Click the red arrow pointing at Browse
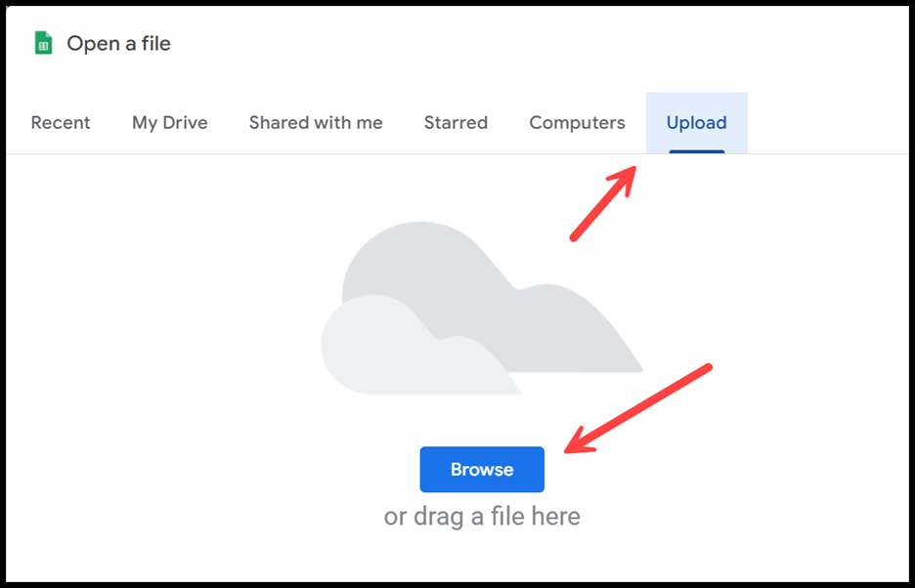The image size is (915, 588). tap(637, 409)
